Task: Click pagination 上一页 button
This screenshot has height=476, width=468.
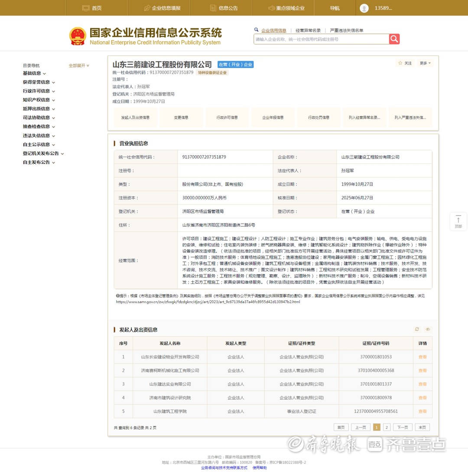Action: click(361, 427)
